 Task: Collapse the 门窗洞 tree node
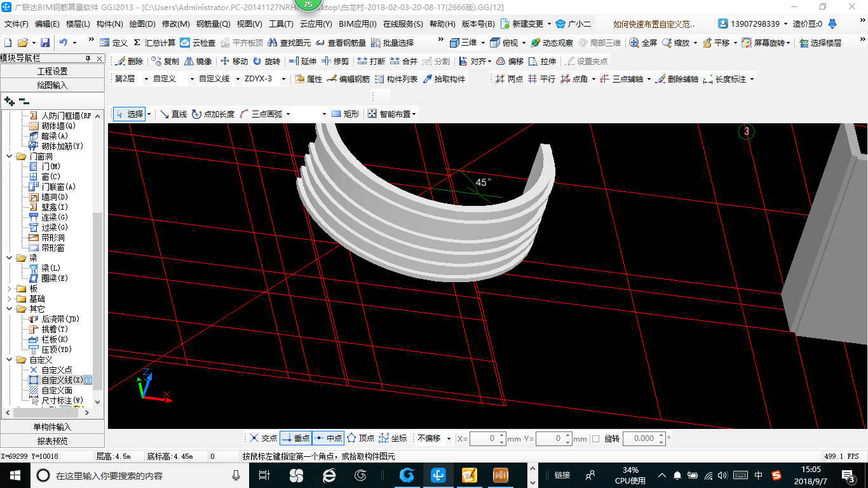[x=10, y=156]
